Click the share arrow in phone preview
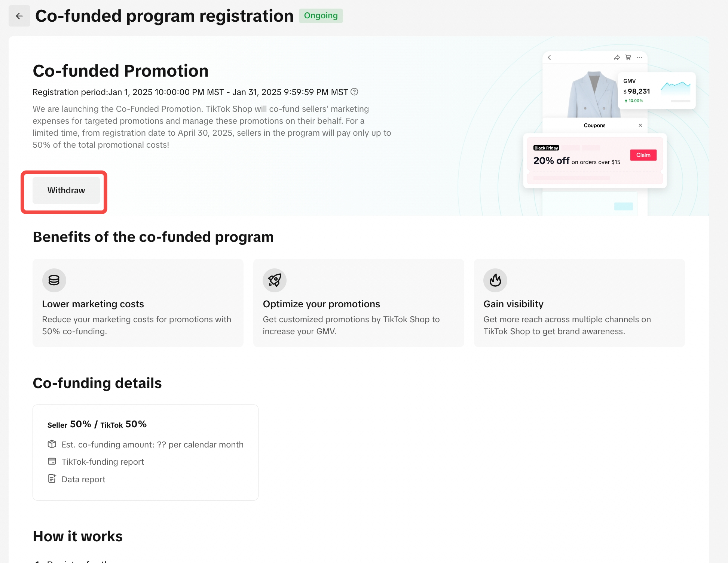728x563 pixels. tap(617, 58)
